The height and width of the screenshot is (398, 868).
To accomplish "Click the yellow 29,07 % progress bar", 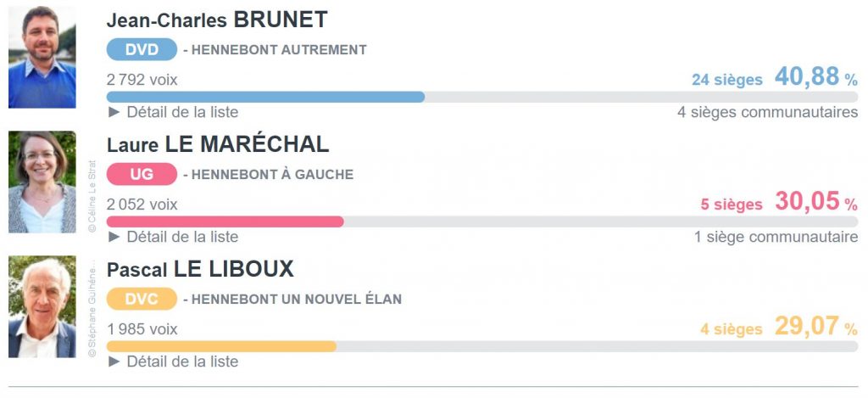I will click(x=221, y=346).
